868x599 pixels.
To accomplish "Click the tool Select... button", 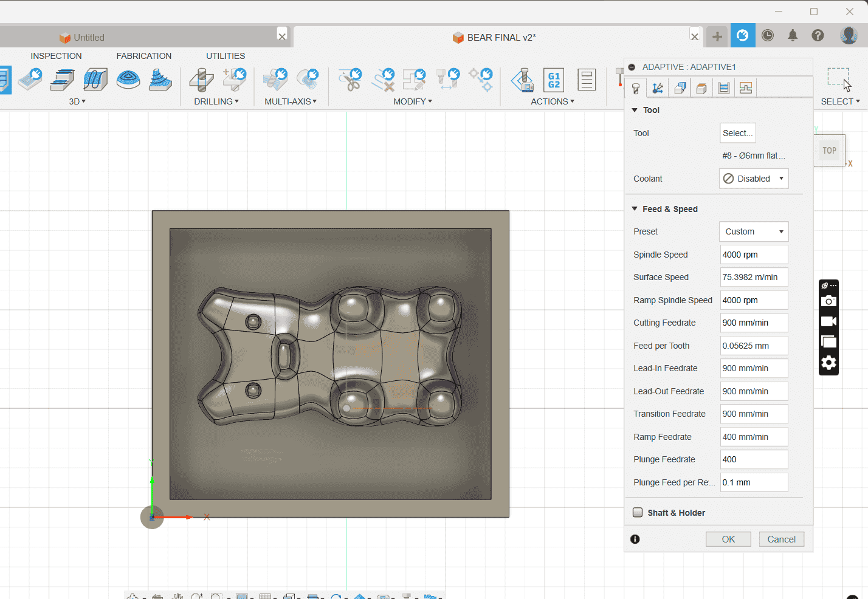I will tap(738, 133).
